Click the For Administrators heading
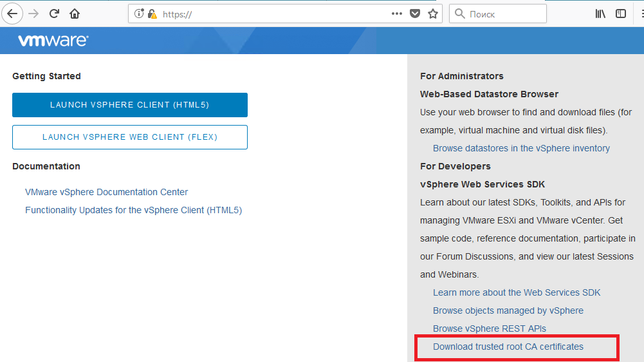The width and height of the screenshot is (644, 362). [x=462, y=76]
